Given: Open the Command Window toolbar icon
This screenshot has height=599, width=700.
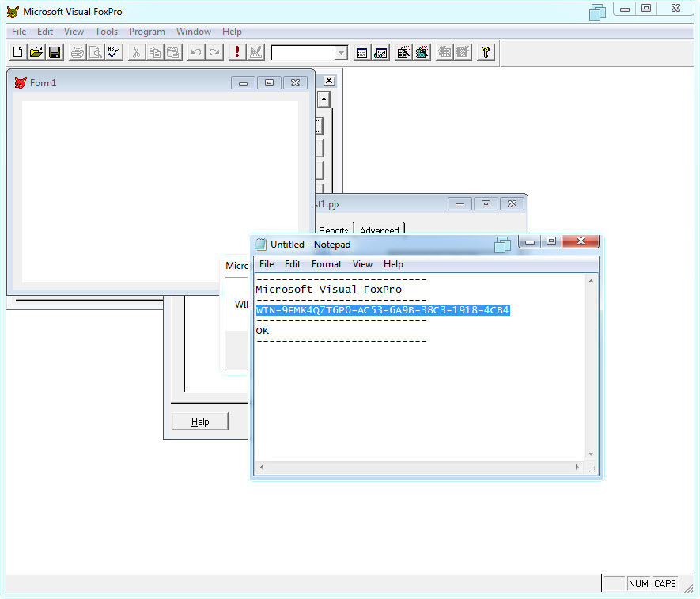Looking at the screenshot, I should [362, 52].
